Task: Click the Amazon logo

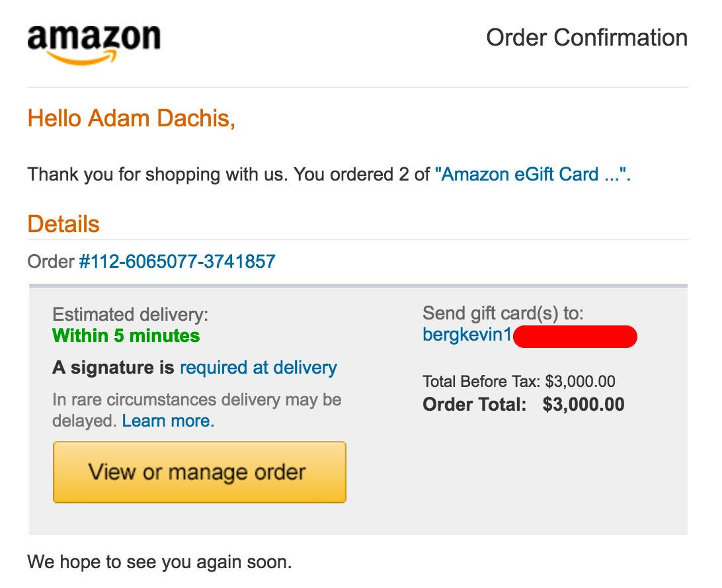Action: 93,44
